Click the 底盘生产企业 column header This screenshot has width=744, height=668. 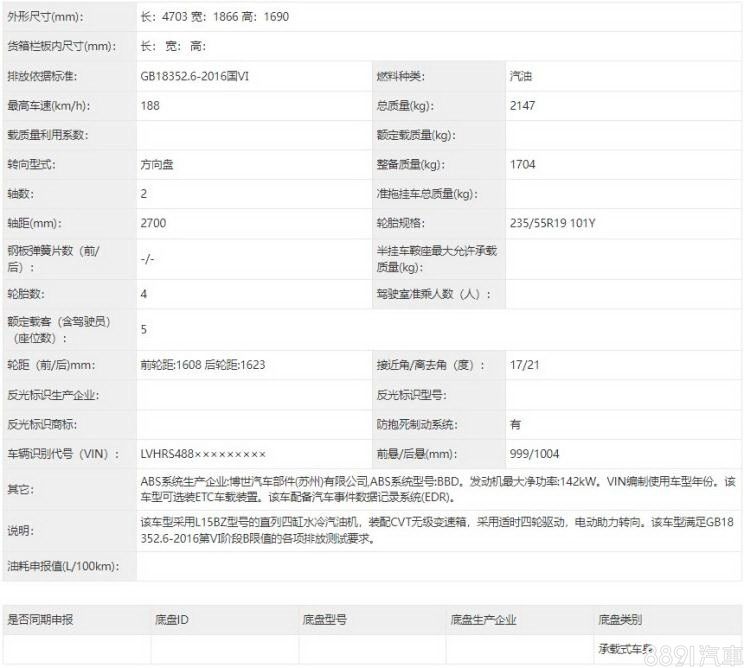click(x=483, y=620)
